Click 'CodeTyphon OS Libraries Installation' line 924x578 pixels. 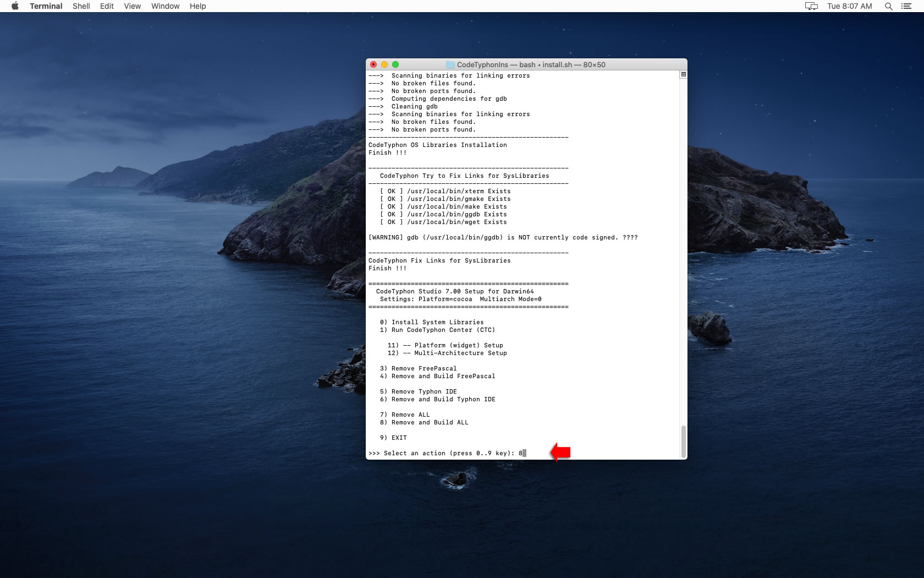(438, 145)
